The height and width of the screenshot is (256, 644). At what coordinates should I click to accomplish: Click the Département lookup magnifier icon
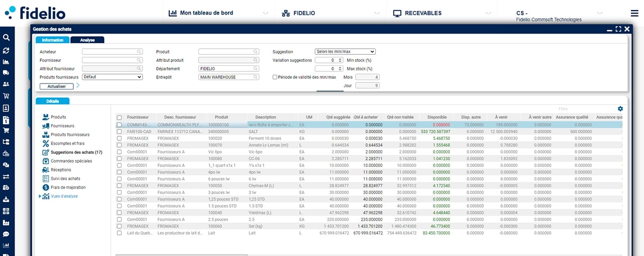[x=256, y=68]
